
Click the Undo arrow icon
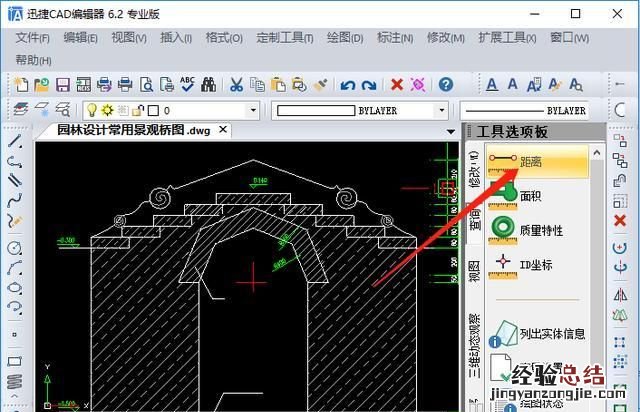(347, 85)
